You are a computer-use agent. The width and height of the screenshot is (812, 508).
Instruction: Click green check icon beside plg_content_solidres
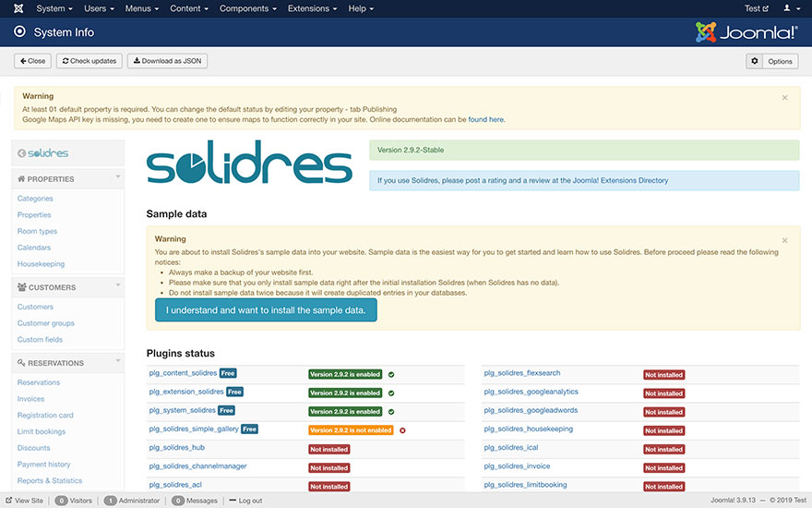click(391, 374)
